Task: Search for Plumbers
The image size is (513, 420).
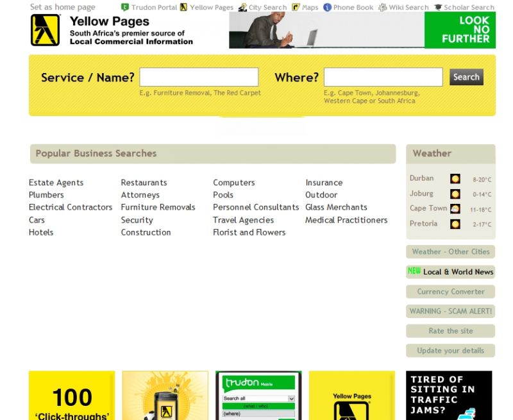Action: [x=46, y=195]
